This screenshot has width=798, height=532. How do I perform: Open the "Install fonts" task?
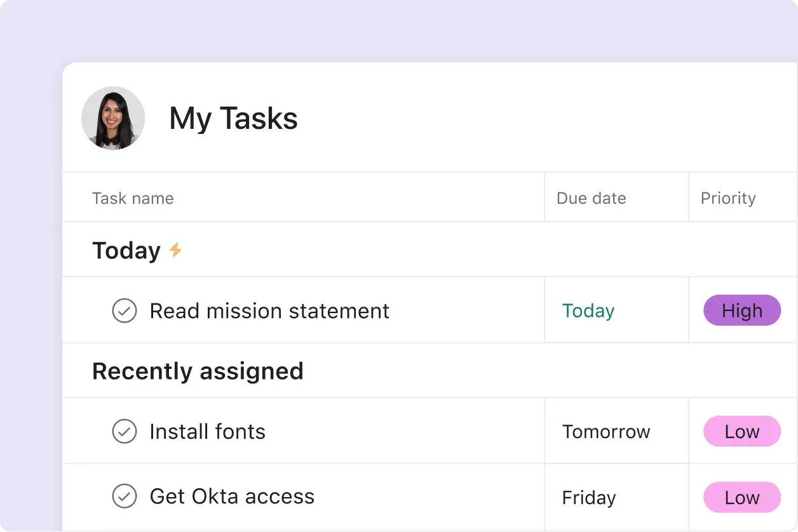point(207,431)
